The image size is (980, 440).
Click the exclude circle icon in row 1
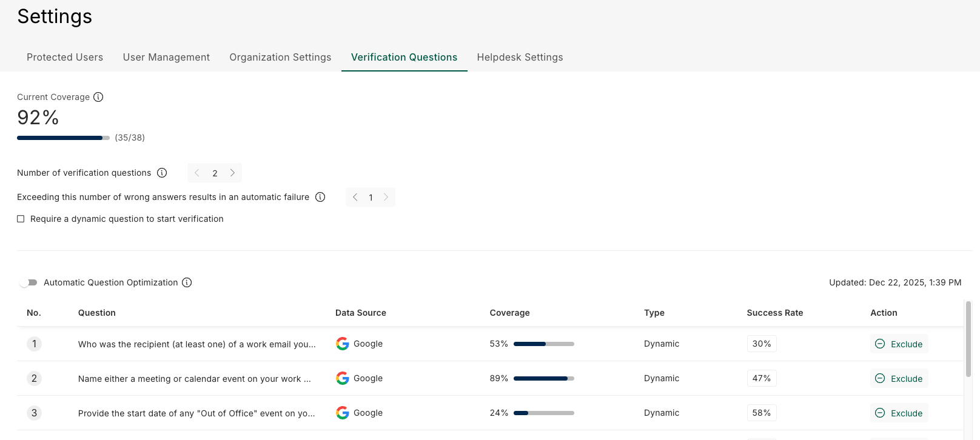880,344
